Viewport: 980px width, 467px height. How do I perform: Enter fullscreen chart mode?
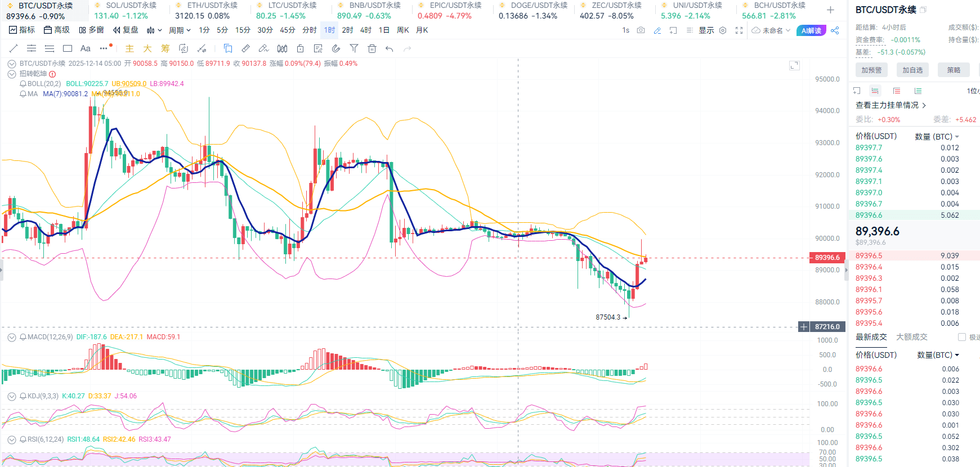(x=739, y=30)
